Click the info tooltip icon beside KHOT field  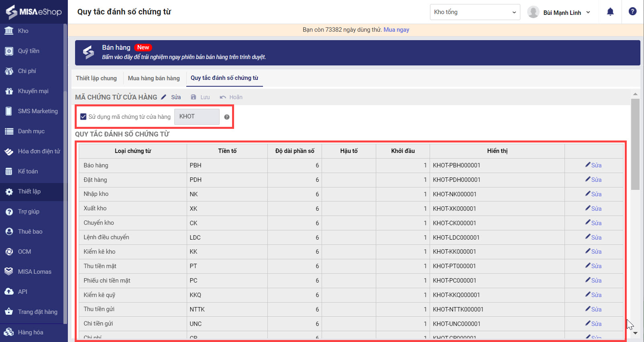point(227,117)
